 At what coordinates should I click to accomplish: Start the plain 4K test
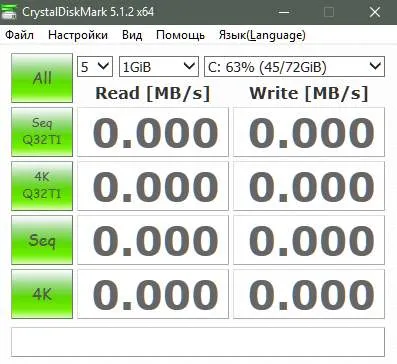pyautogui.click(x=42, y=294)
